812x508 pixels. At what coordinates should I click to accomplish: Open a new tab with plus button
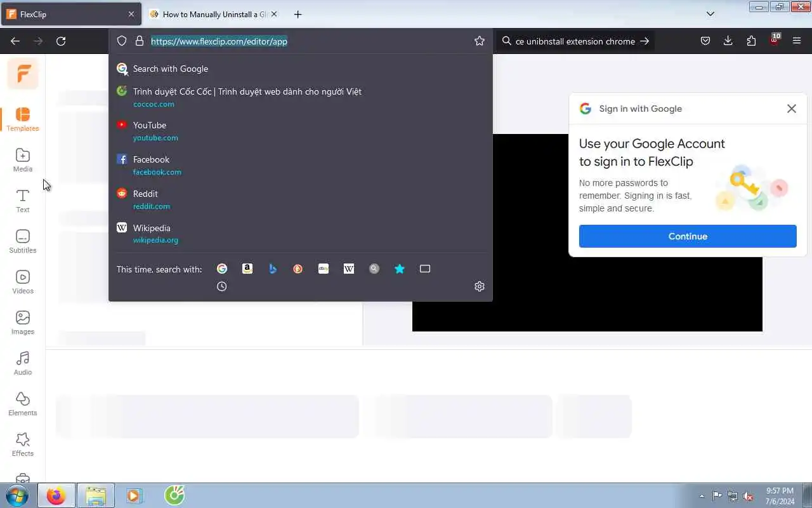pyautogui.click(x=298, y=14)
